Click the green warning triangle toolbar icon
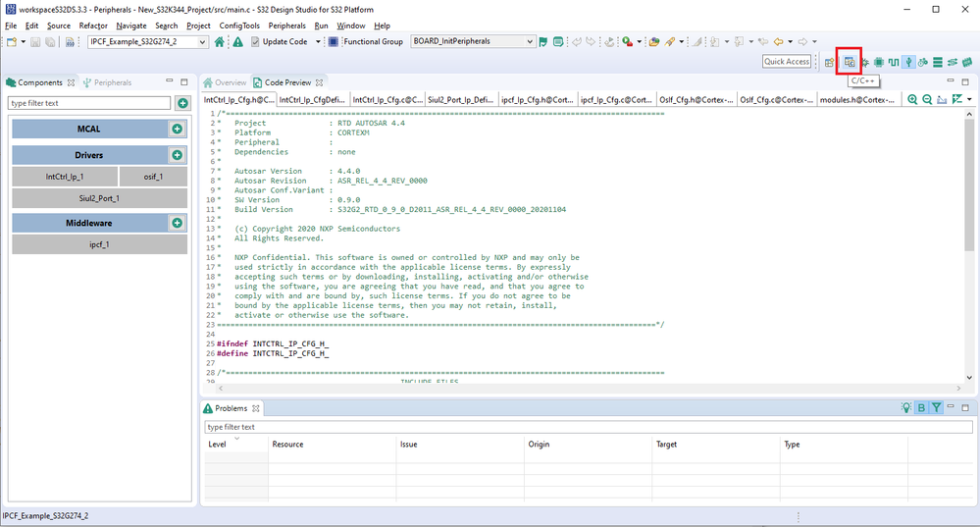 tap(238, 42)
